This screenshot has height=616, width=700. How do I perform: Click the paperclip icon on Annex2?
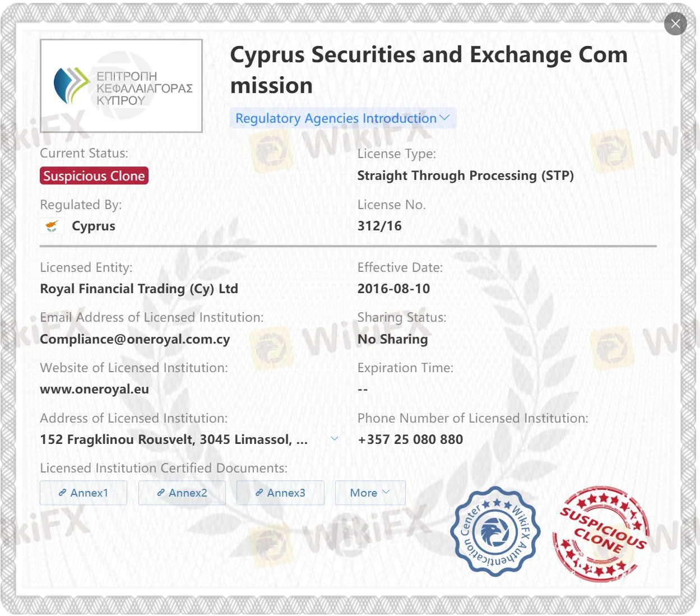click(x=160, y=492)
